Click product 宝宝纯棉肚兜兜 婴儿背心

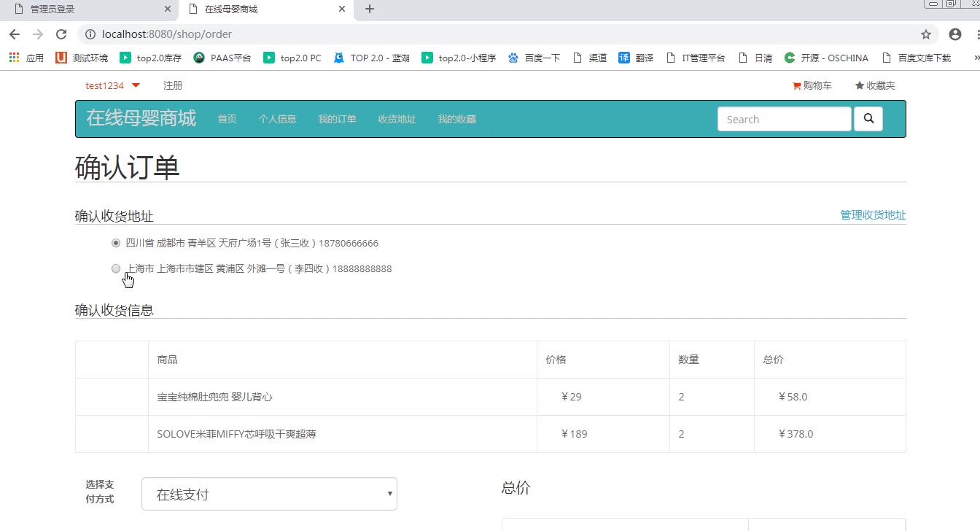pyautogui.click(x=215, y=397)
